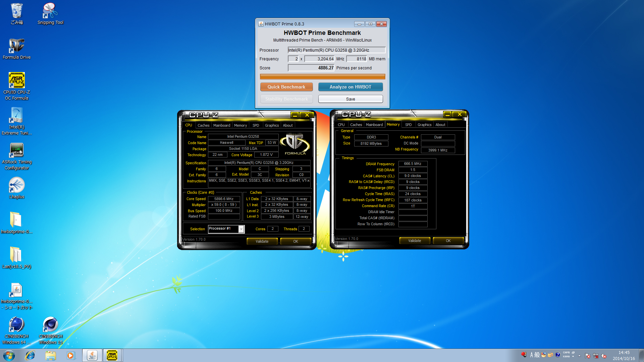Switch to CPU tab in right CPU-Z window
Viewport: 644px width, 362px height.
[x=341, y=125]
